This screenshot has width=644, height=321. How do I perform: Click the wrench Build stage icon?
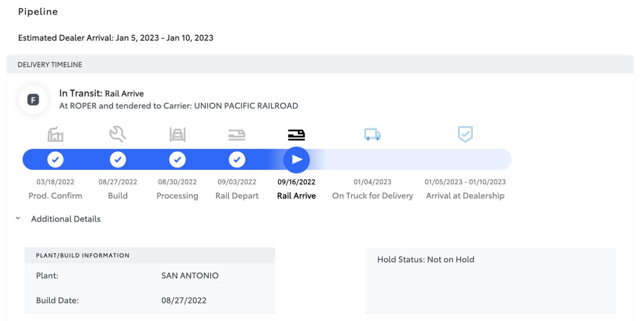click(118, 134)
